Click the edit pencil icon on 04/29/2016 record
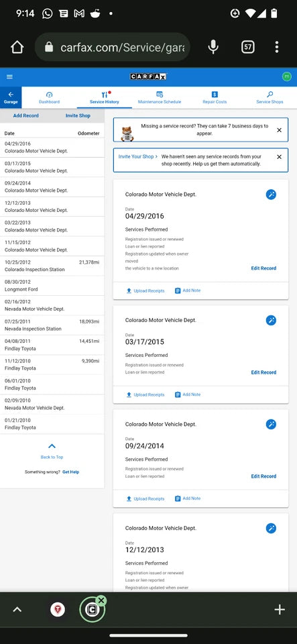 (271, 195)
